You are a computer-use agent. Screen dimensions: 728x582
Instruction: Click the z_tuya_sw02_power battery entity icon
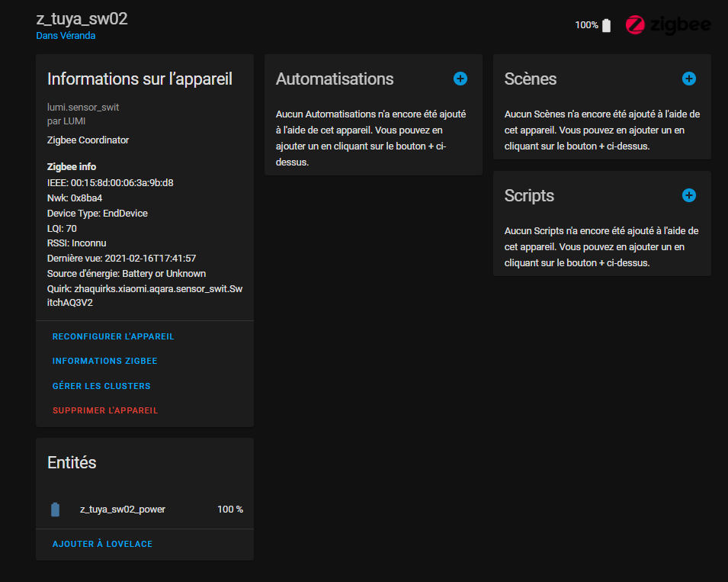(x=55, y=509)
